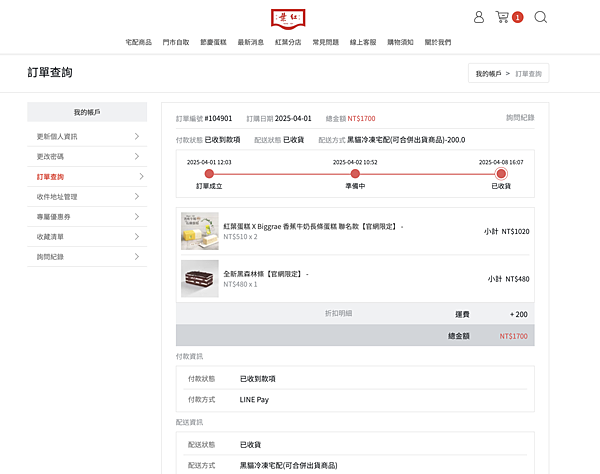
Task: Click shipping fee +200
Action: [x=518, y=314]
